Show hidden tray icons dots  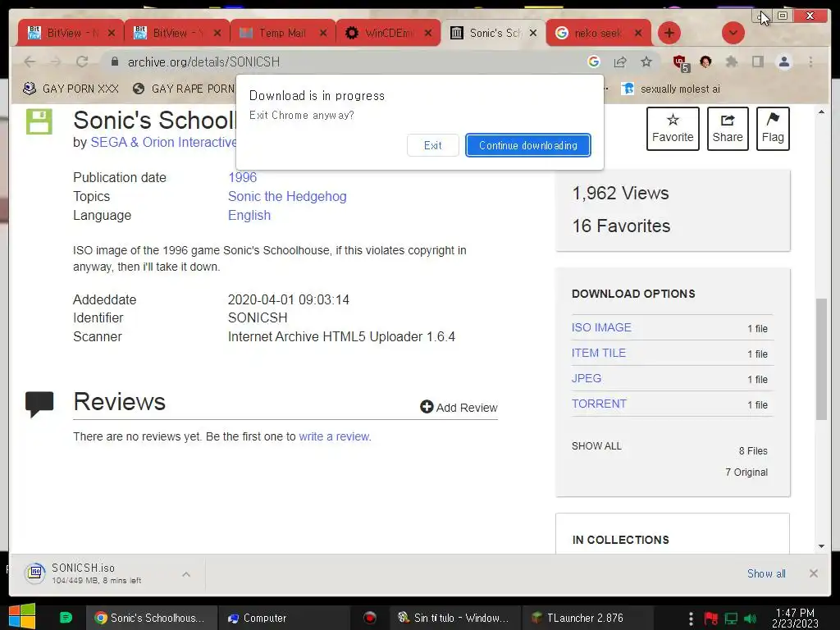pyautogui.click(x=691, y=619)
